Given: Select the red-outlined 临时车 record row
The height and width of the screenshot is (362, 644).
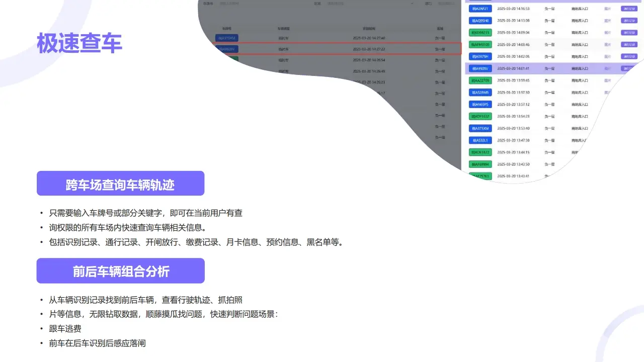Looking at the screenshot, I should (337, 49).
